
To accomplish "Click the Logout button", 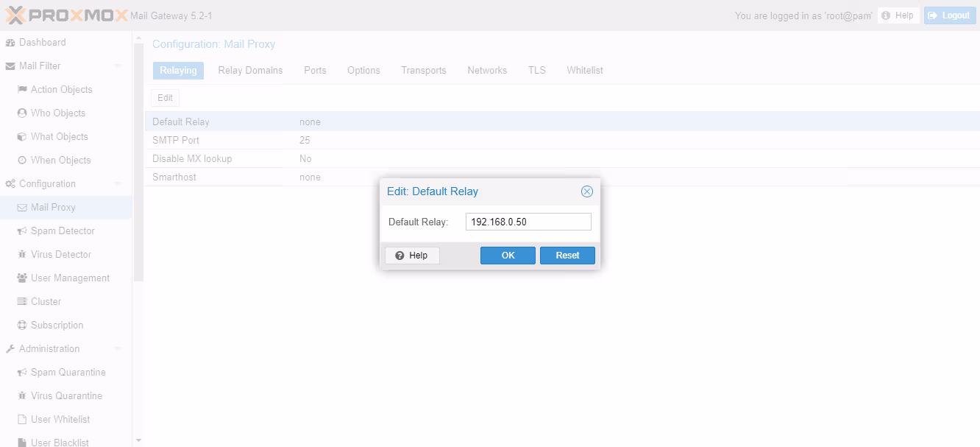I will tap(949, 15).
